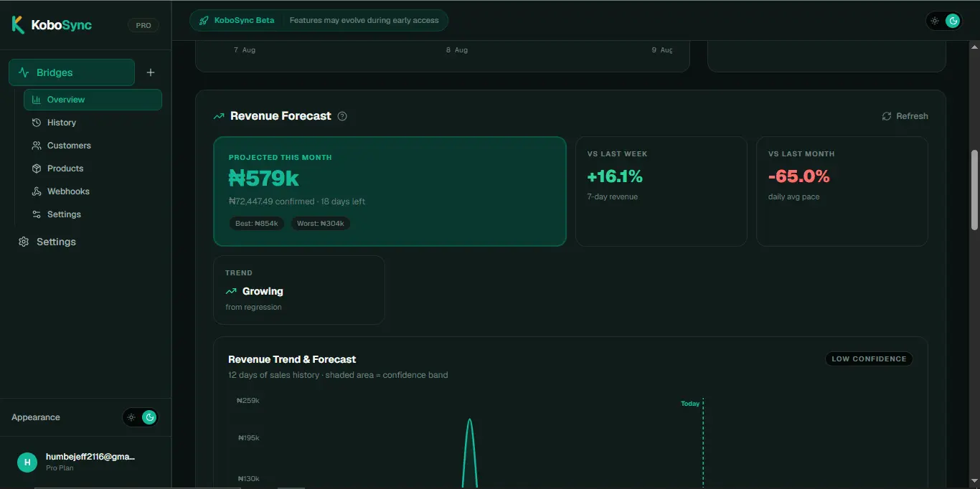Open the Bridges section
Viewport: 980px width, 489px height.
pyautogui.click(x=72, y=72)
